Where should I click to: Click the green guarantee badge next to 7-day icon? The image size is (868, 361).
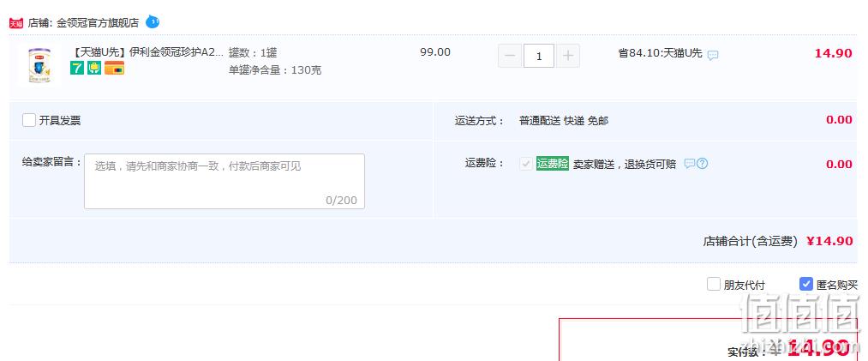tap(94, 68)
